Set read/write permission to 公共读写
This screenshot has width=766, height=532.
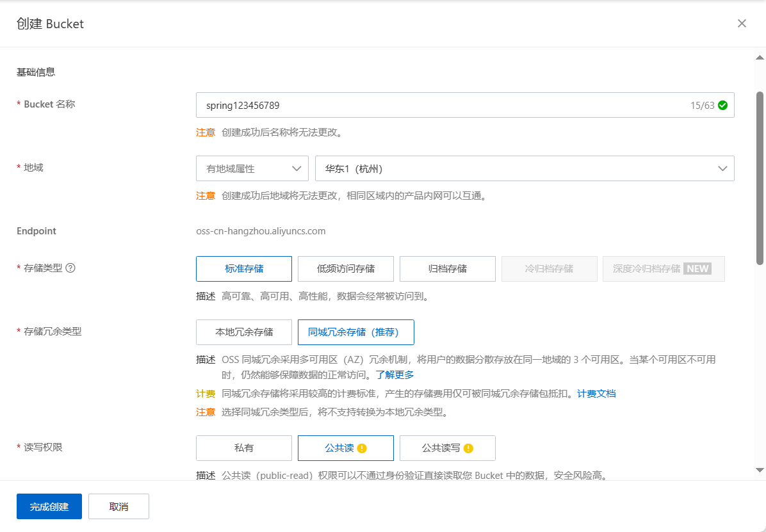click(448, 448)
